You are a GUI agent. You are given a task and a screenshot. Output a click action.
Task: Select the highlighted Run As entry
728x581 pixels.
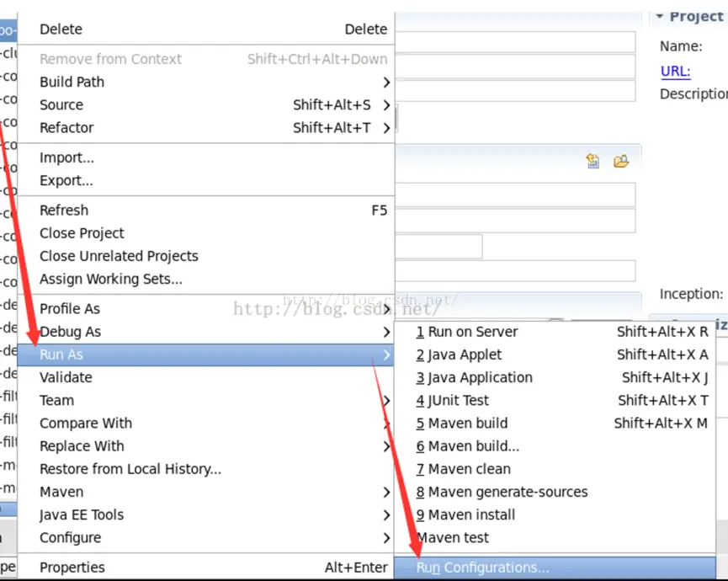206,354
